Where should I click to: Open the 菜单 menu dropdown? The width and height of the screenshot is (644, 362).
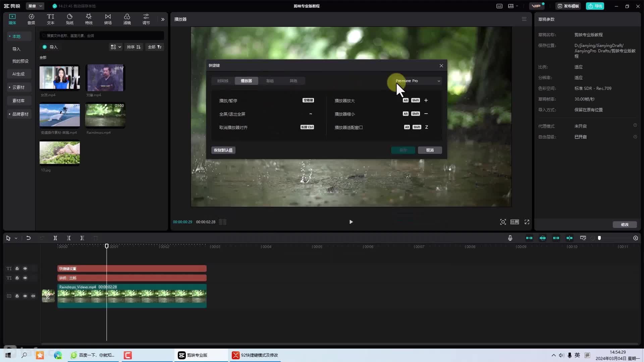[x=35, y=6]
